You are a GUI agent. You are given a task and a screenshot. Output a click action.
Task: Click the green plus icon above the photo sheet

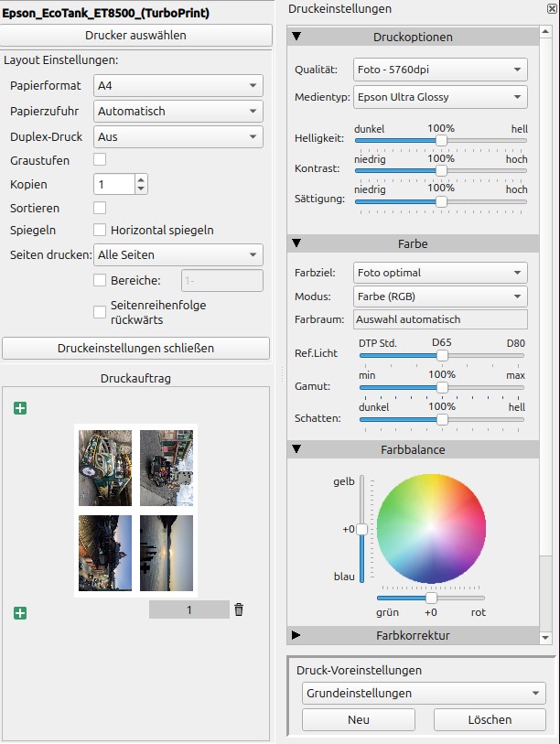pos(20,408)
